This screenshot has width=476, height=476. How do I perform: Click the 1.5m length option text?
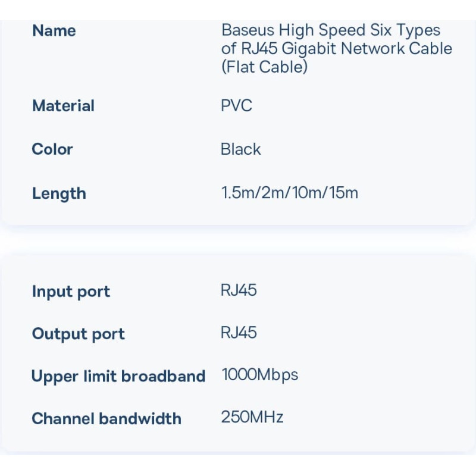click(237, 193)
